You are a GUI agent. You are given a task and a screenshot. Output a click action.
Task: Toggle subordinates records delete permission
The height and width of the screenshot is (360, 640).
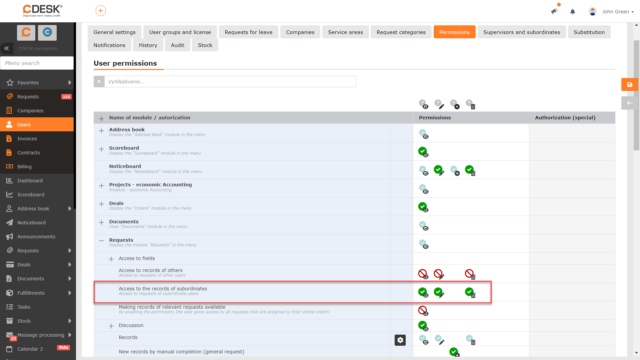(x=470, y=292)
